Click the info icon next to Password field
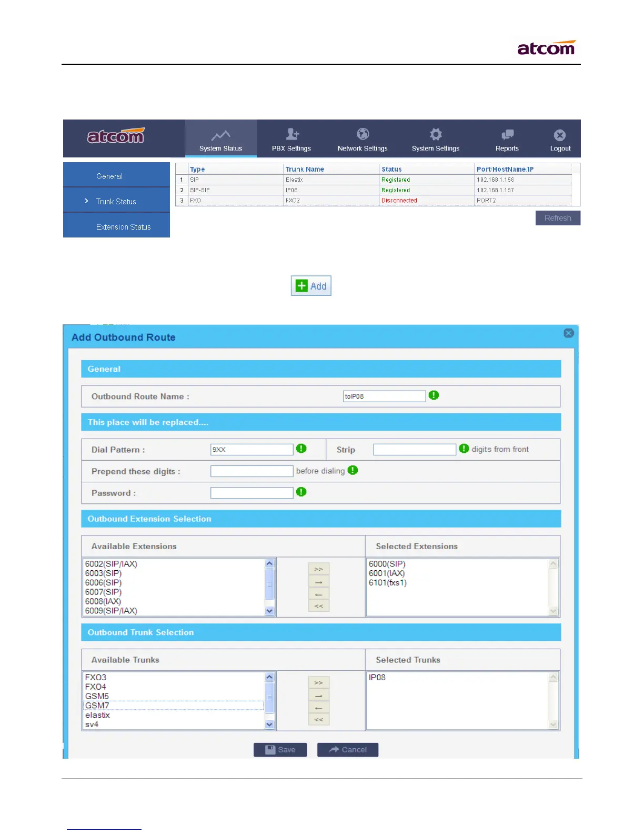The width and height of the screenshot is (644, 834). tap(301, 492)
